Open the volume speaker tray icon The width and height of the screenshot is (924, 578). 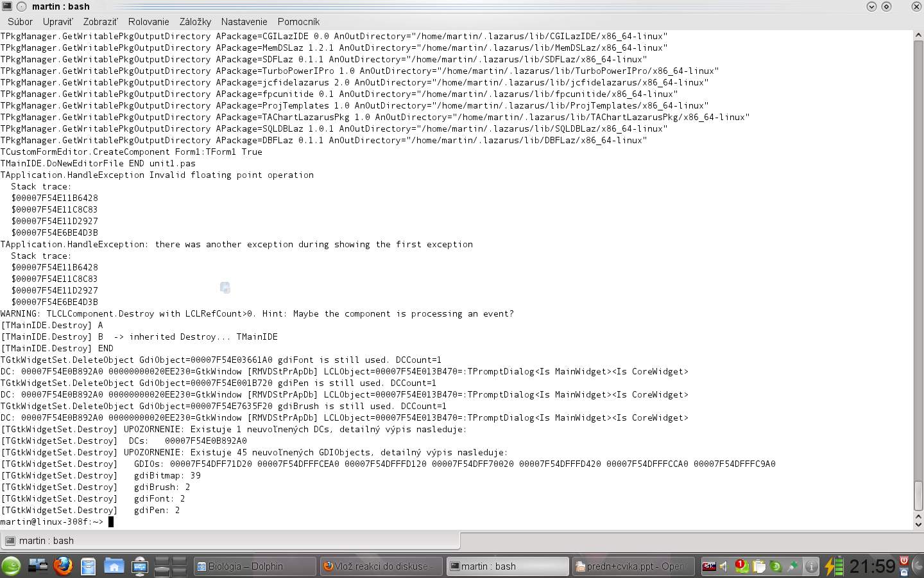(725, 566)
